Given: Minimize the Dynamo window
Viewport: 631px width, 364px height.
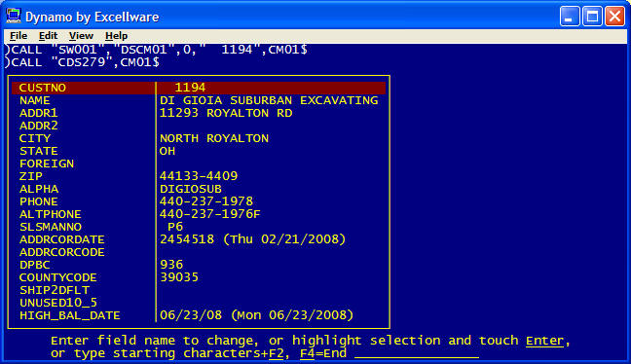Looking at the screenshot, I should [x=570, y=17].
